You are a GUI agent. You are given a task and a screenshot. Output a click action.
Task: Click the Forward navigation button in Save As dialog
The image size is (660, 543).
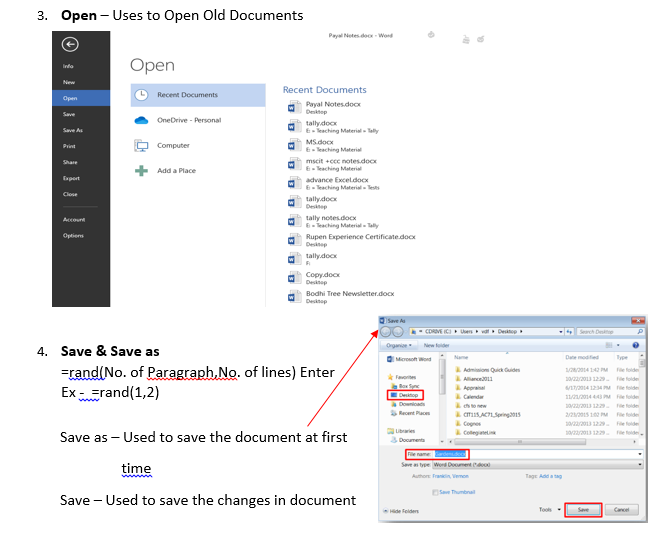click(x=398, y=332)
